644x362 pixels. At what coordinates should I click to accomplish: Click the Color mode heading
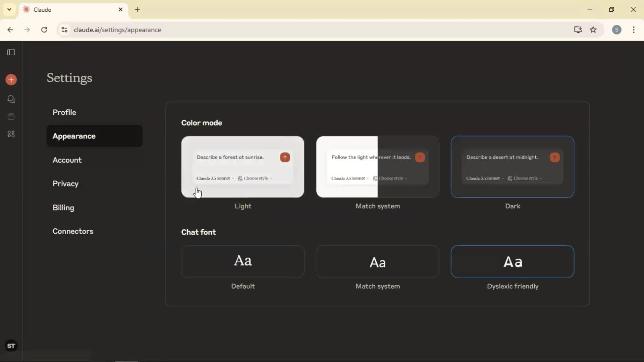click(202, 123)
